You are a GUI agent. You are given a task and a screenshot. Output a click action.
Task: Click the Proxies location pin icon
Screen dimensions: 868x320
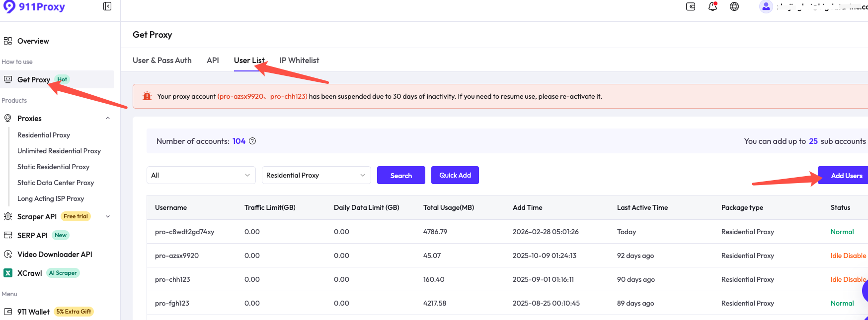click(8, 118)
